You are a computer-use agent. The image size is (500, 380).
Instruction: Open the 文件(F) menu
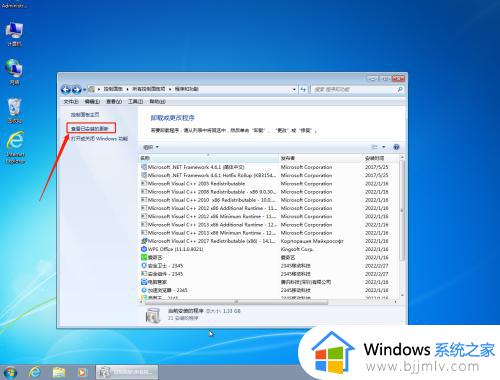point(71,101)
